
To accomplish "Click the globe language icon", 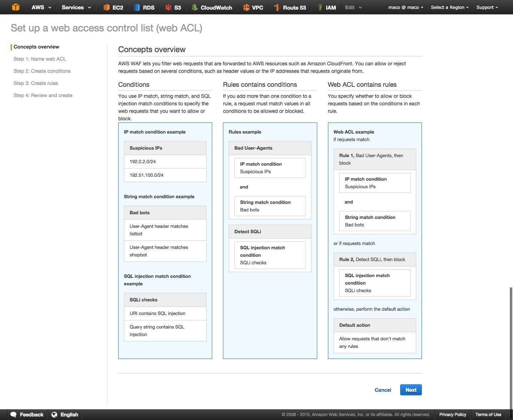I will click(x=54, y=415).
